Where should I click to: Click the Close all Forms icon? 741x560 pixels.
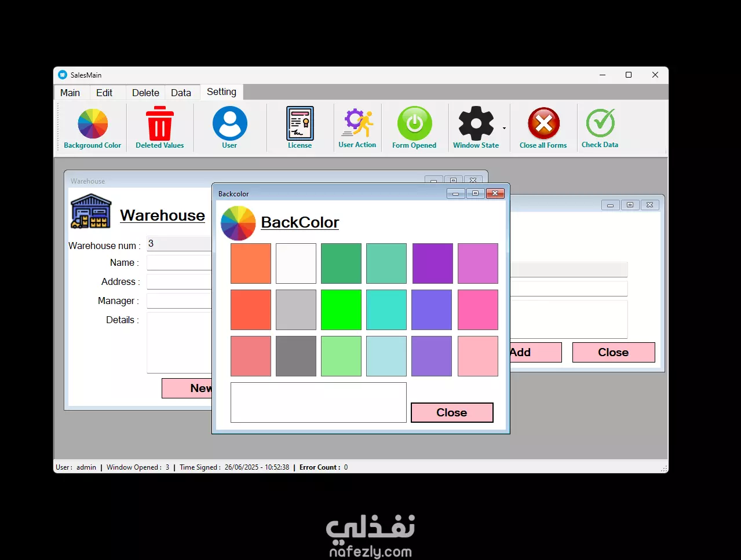543,128
